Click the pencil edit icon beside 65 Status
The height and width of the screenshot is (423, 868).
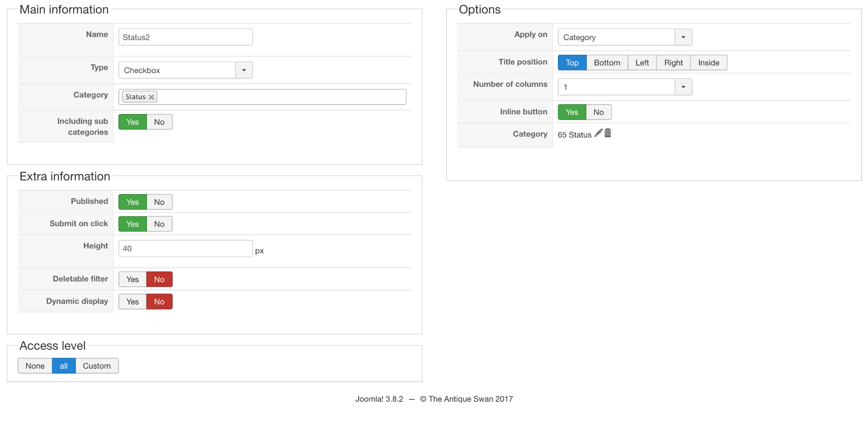click(x=598, y=133)
